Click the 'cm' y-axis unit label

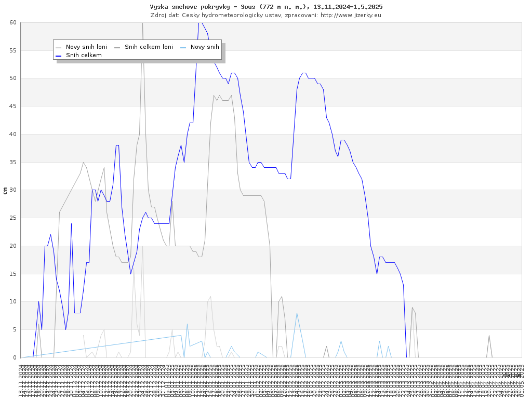pos(5,190)
